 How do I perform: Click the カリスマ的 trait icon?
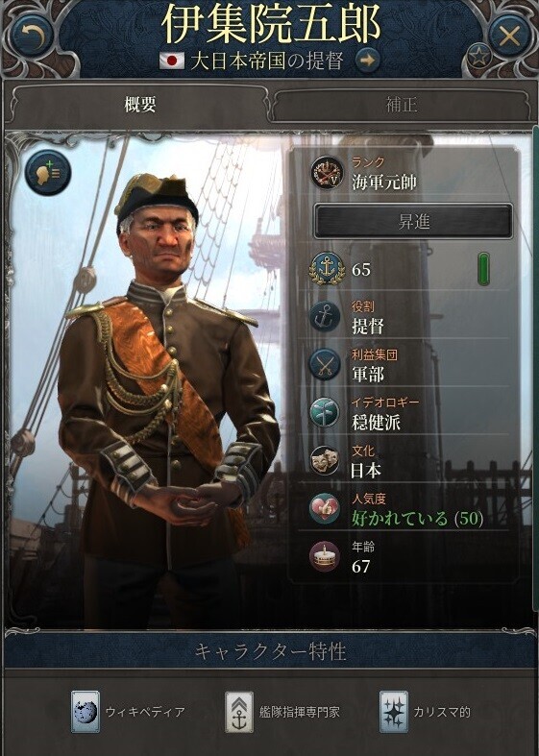[x=393, y=712]
